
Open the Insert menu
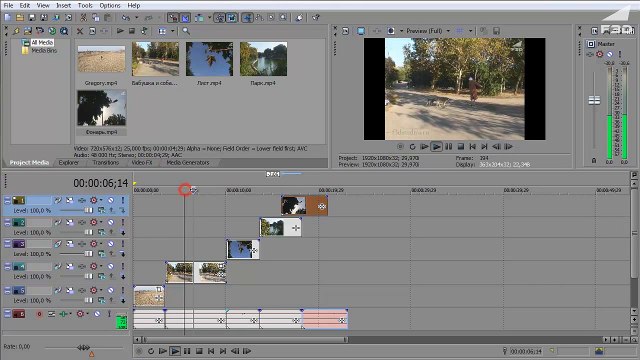[63, 5]
